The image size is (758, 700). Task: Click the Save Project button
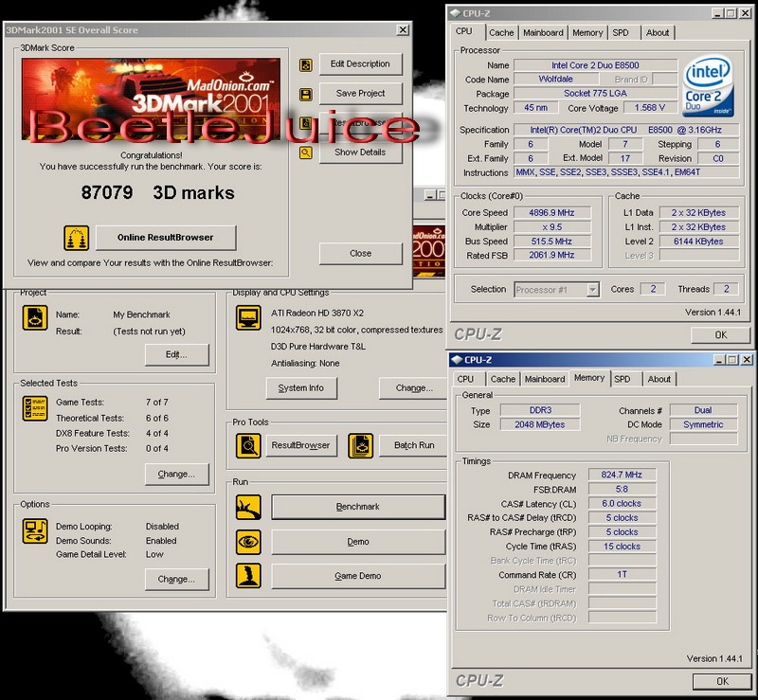tap(361, 93)
